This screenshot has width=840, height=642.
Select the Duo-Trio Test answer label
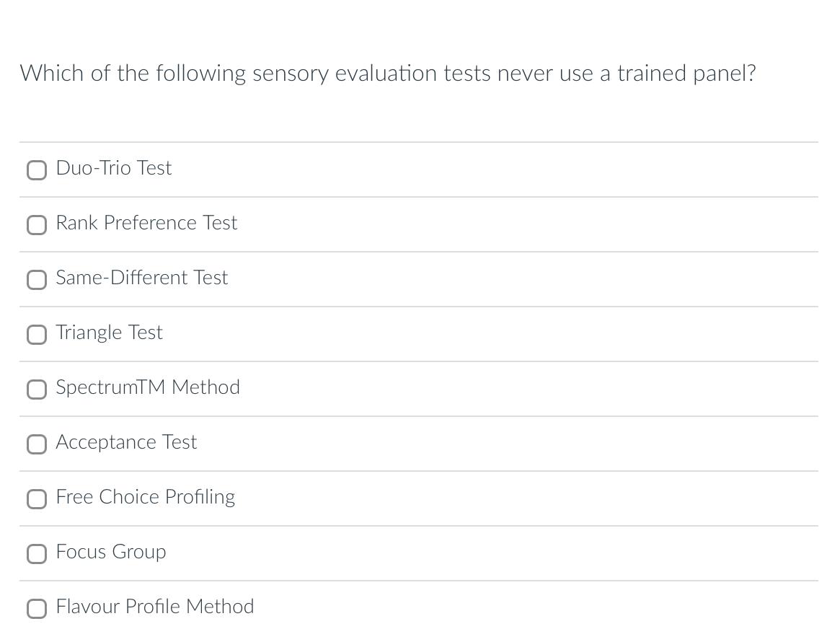(113, 168)
